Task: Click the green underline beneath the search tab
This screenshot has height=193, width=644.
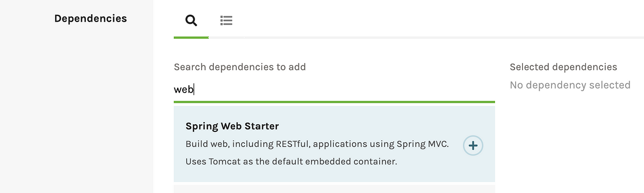Action: coord(191,37)
